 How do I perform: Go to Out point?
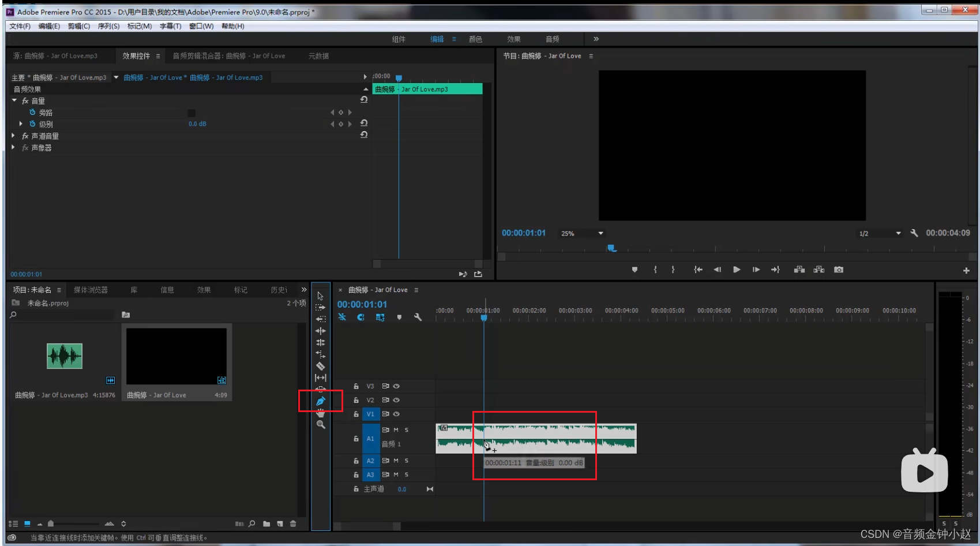pyautogui.click(x=775, y=270)
